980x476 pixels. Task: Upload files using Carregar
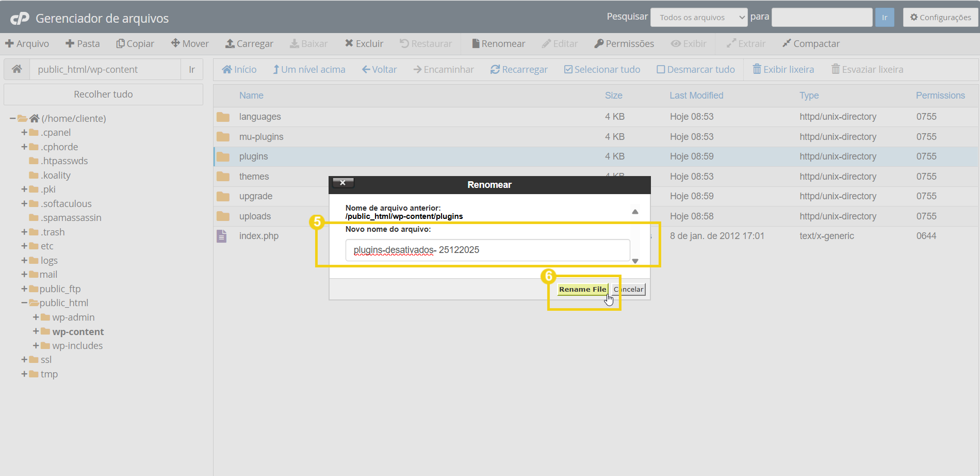pyautogui.click(x=249, y=44)
